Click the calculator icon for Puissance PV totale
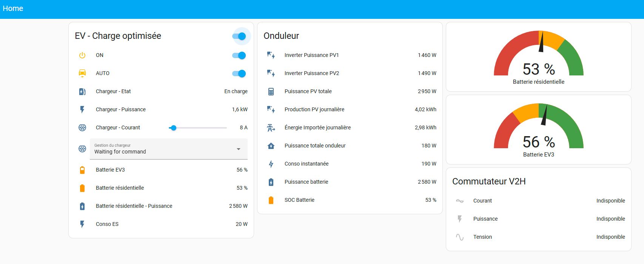The height and width of the screenshot is (264, 644). point(271,92)
